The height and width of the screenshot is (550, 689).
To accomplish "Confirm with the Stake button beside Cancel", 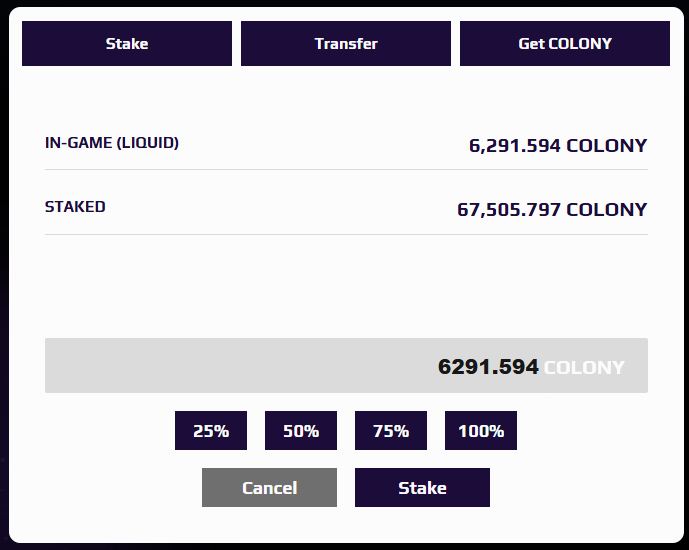I will [422, 487].
